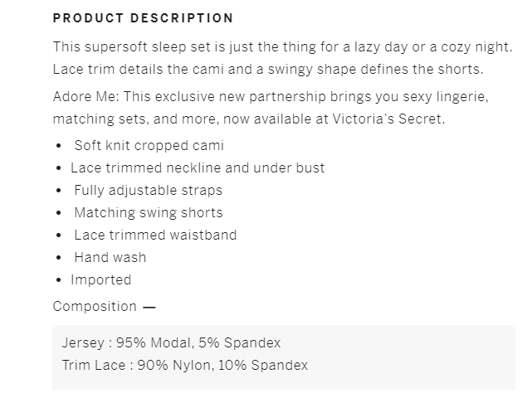
Task: Select the "Lace trimmed waistband" item
Action: (x=155, y=235)
